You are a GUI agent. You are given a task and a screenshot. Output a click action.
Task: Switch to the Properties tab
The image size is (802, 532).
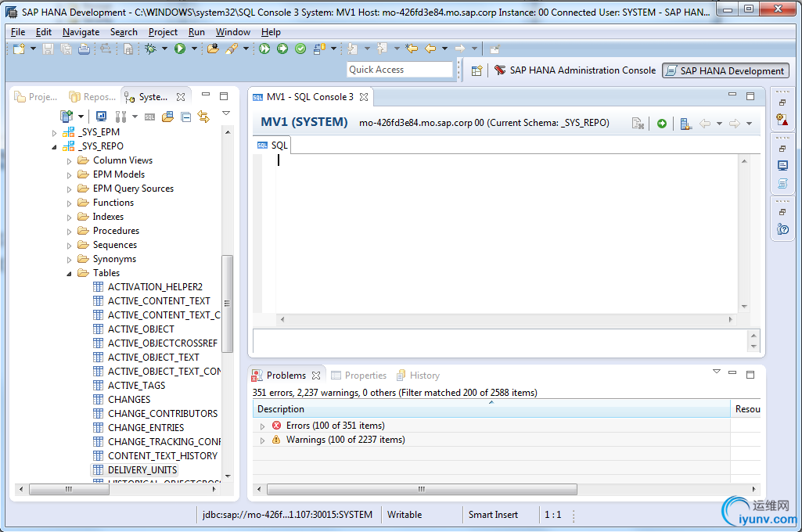[x=359, y=376]
